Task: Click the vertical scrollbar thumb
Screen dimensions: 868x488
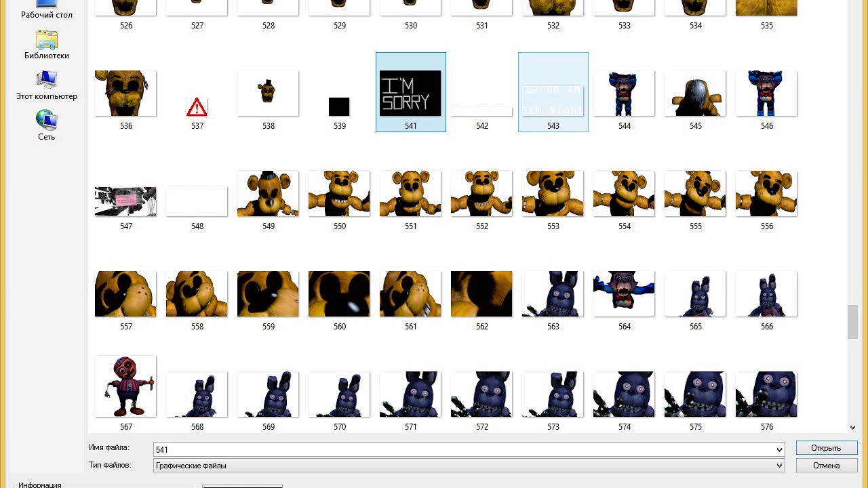Action: (852, 322)
